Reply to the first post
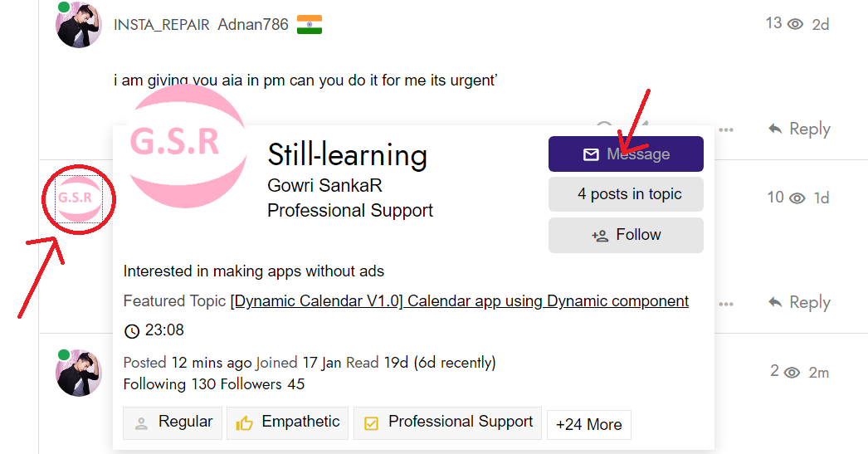868x454 pixels. pyautogui.click(x=799, y=129)
